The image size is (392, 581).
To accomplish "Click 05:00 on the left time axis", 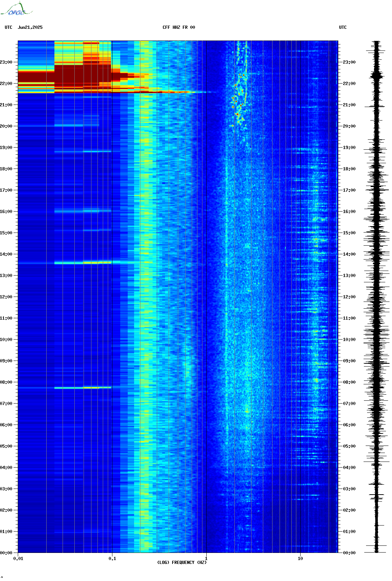I will tap(6, 446).
